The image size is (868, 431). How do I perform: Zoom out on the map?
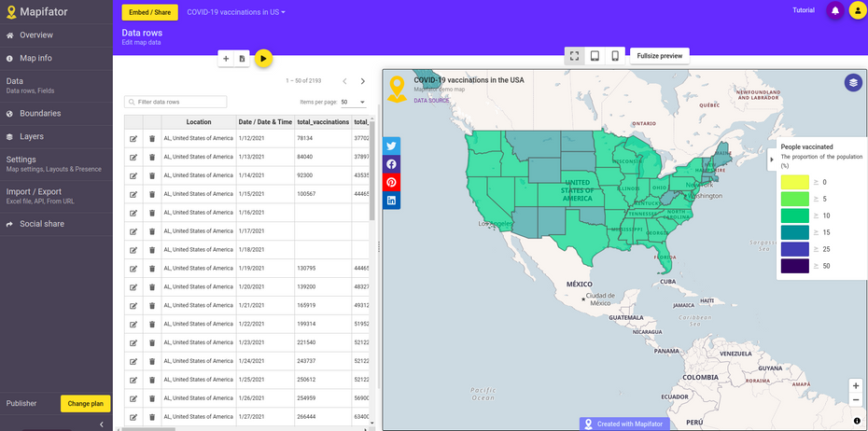point(856,400)
